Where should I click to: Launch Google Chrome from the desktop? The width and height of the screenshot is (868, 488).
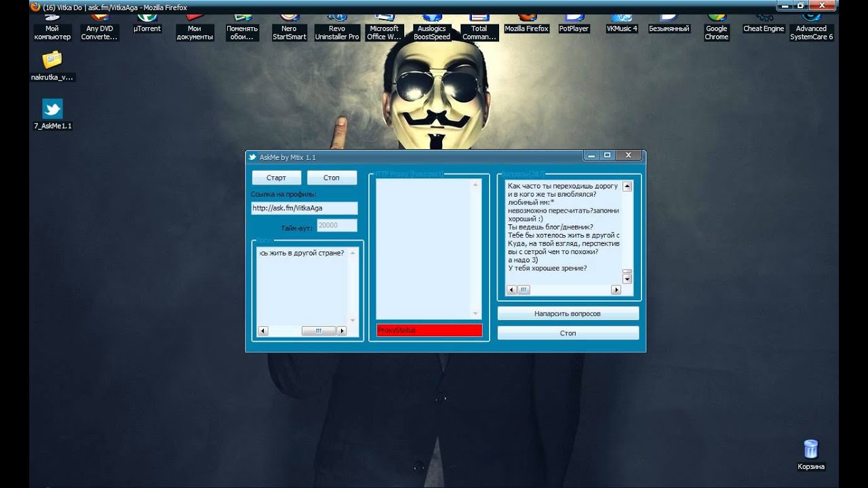coord(717,27)
